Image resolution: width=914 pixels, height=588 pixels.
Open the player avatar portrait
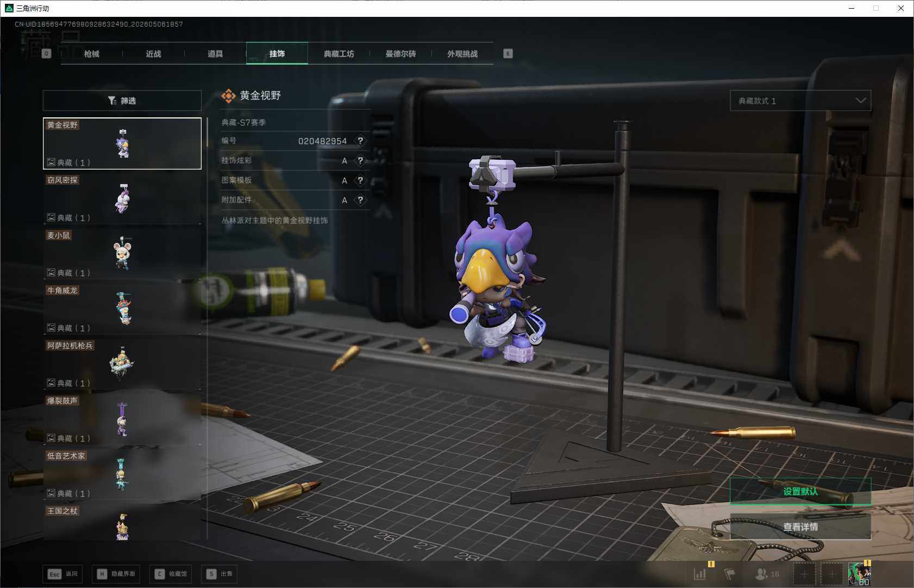[859, 574]
